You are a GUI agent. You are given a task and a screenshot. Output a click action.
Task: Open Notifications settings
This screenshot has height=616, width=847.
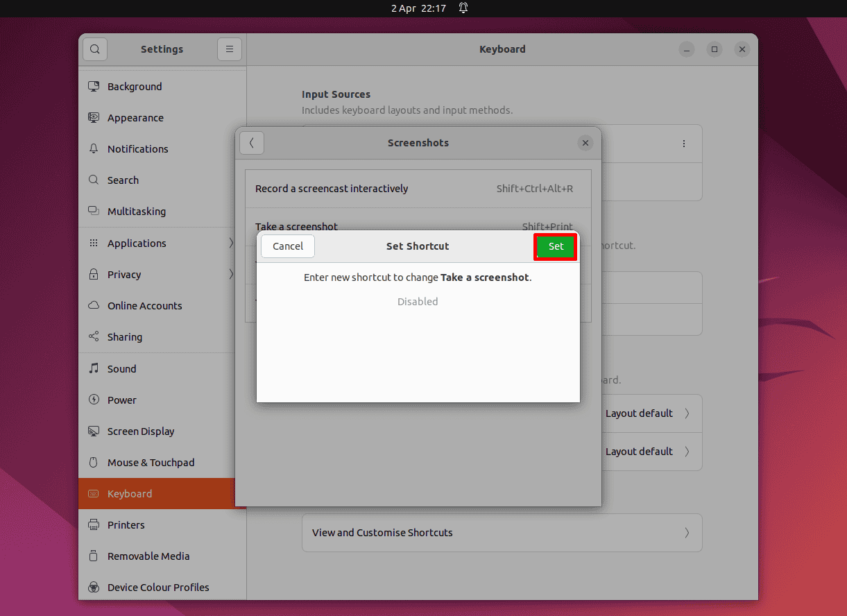tap(162, 149)
